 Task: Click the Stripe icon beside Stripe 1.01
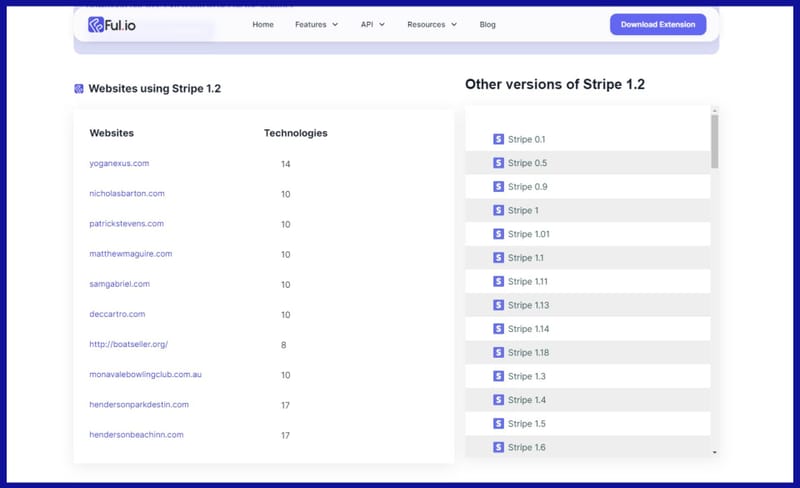pos(499,234)
